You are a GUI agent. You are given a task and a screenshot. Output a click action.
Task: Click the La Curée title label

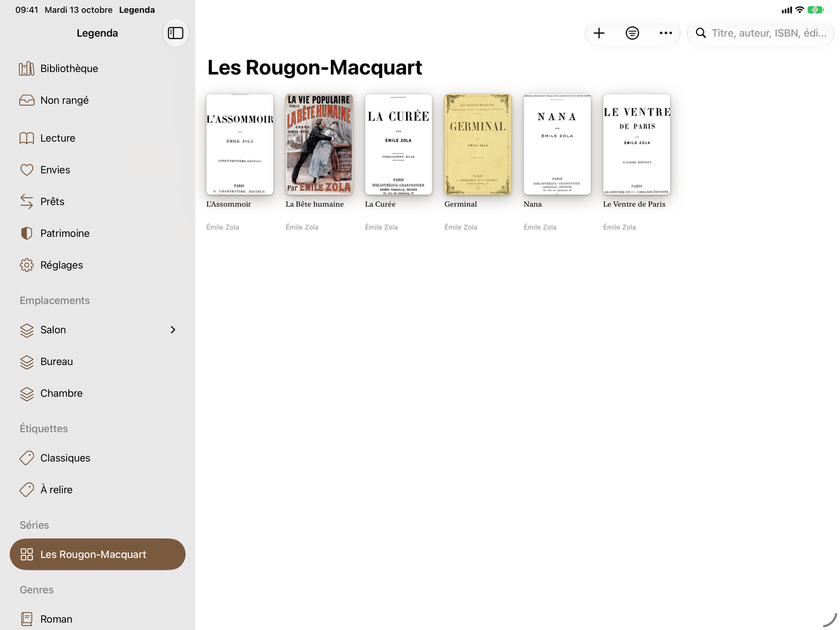tap(380, 205)
